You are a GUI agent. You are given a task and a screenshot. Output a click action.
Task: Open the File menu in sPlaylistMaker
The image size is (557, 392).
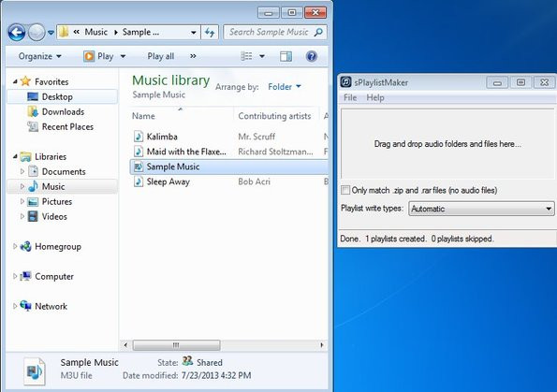[350, 97]
